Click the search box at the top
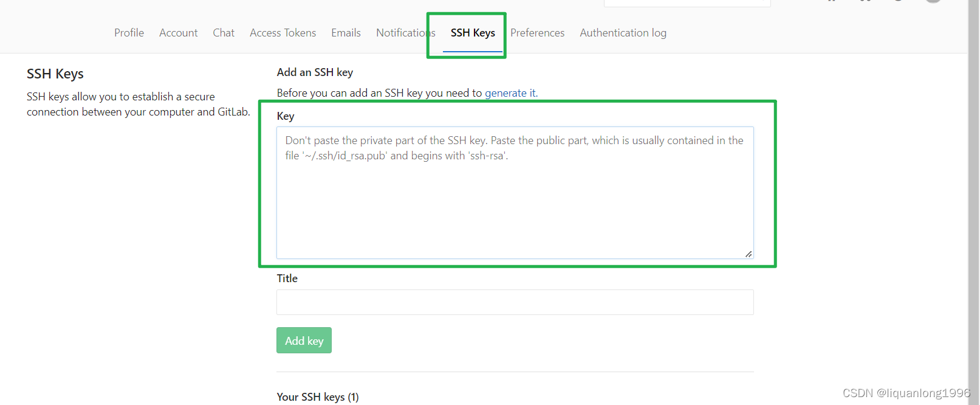 (687, 2)
